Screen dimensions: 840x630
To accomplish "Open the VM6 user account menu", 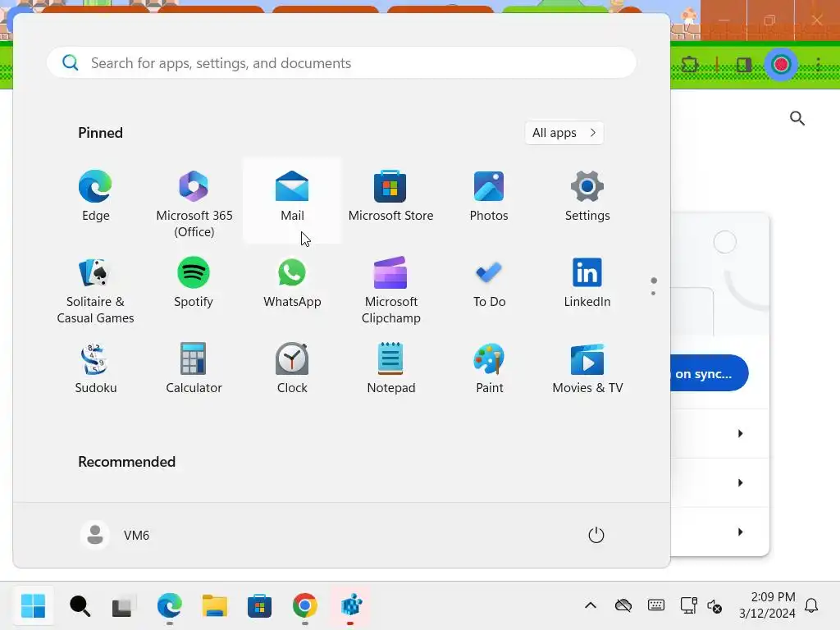I will point(115,535).
